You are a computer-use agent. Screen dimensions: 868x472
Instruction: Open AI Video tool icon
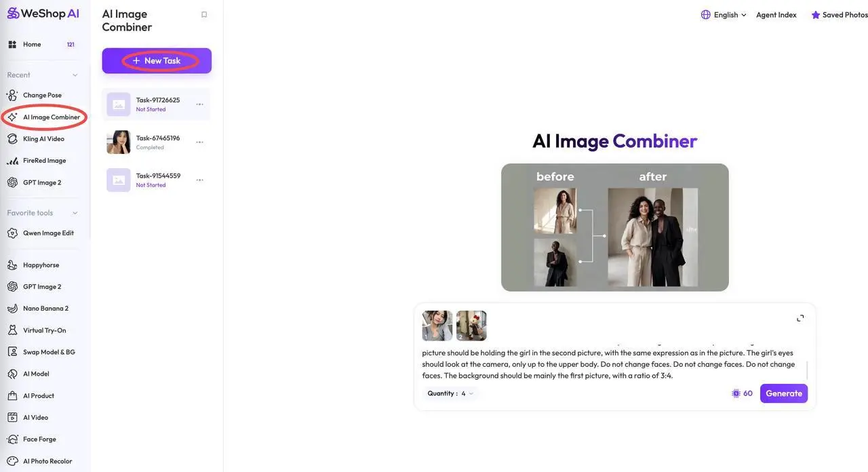[x=12, y=418]
